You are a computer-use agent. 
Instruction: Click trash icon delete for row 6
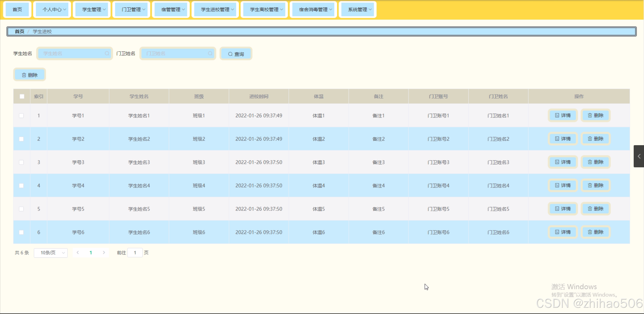595,232
